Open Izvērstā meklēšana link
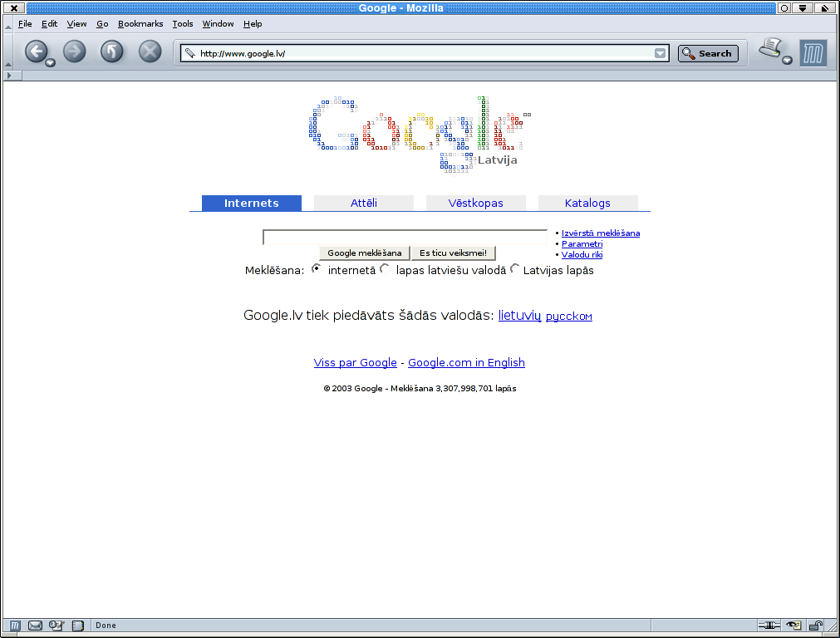Screen dimensions: 840x638 click(601, 233)
